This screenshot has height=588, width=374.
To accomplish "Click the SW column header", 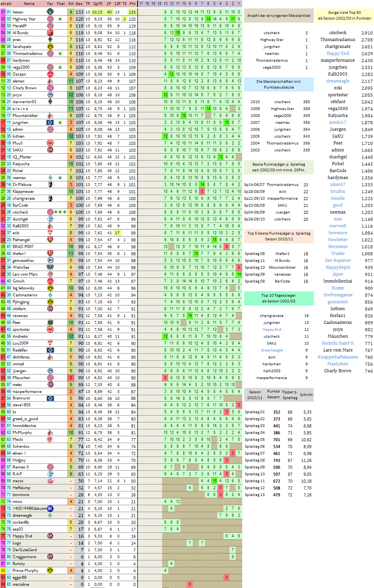I will point(71,4).
